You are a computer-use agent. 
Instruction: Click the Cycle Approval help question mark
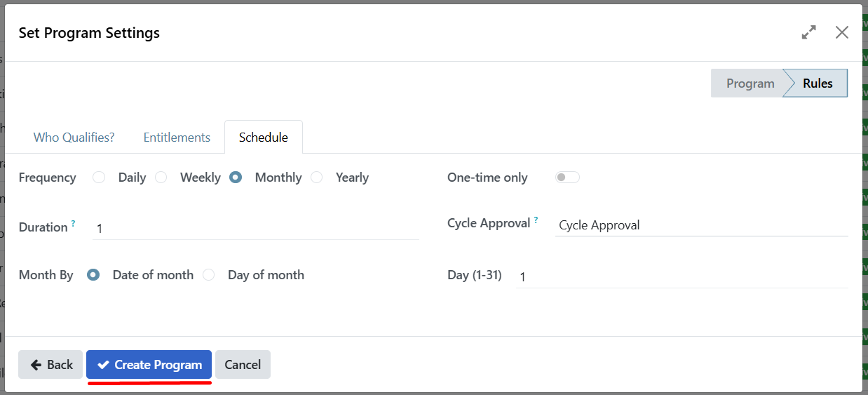coord(536,220)
